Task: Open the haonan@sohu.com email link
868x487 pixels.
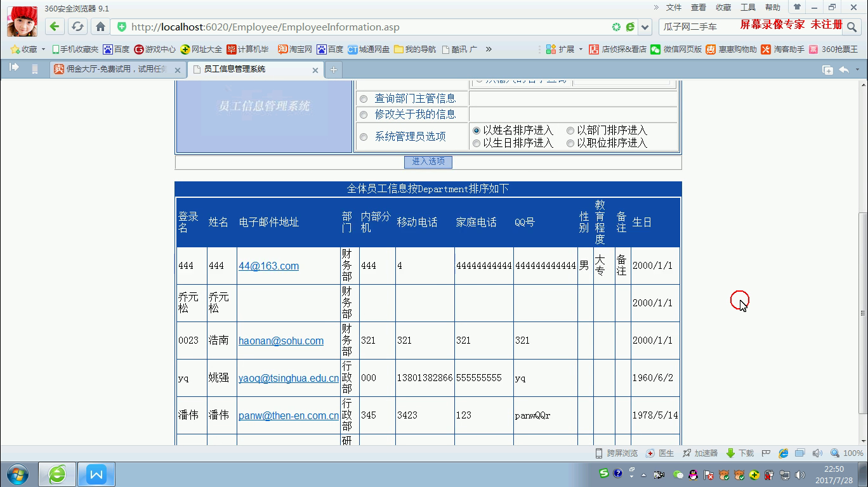Action: pos(281,341)
